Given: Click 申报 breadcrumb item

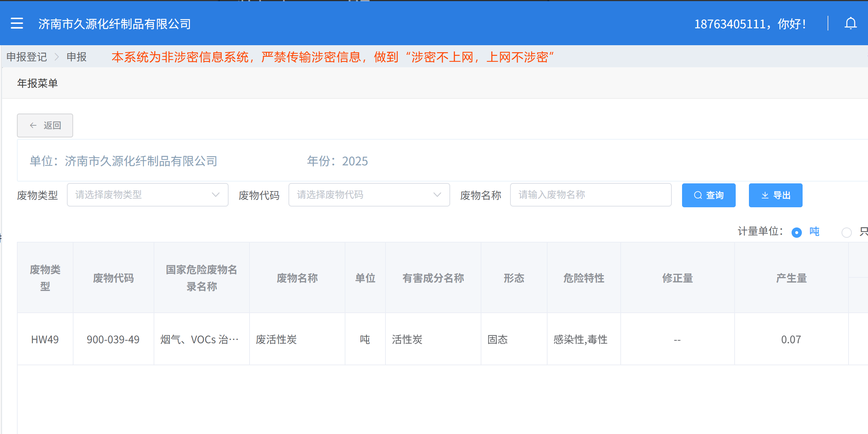Looking at the screenshot, I should [x=76, y=57].
